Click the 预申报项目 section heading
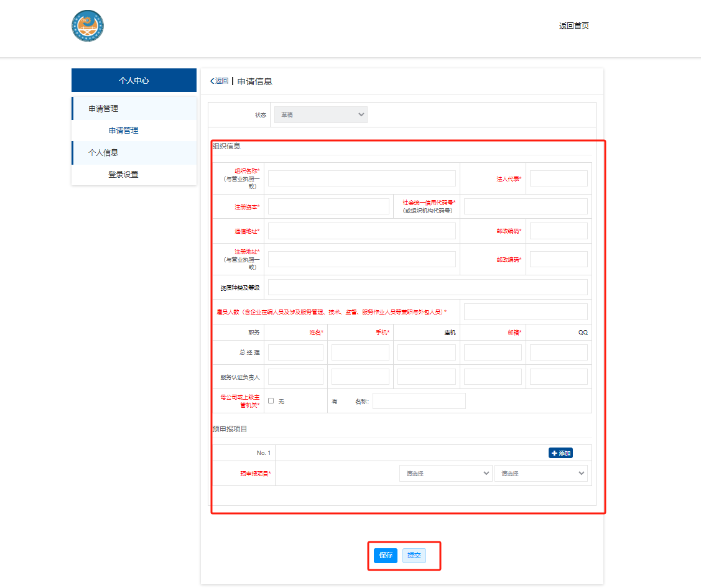Viewport: 701px width, 588px height. point(230,429)
